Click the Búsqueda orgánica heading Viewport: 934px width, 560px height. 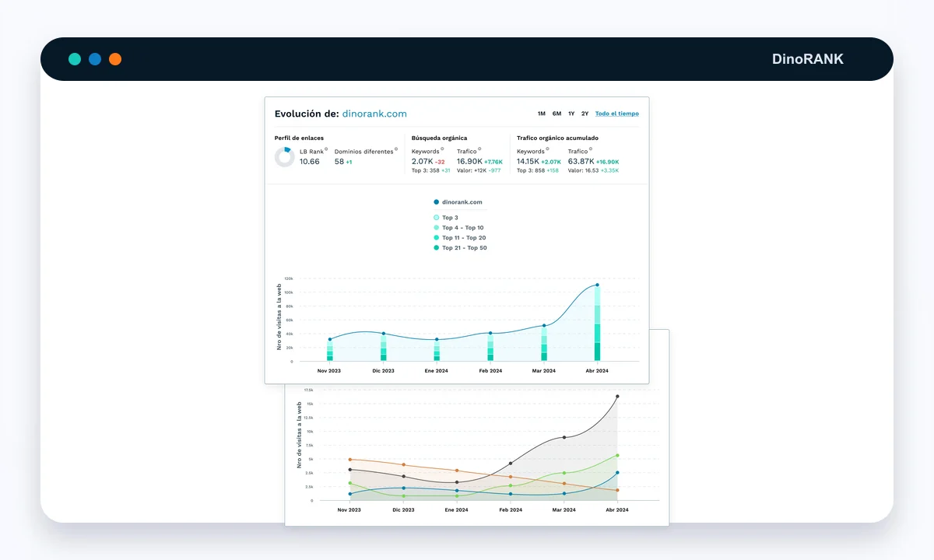click(x=439, y=138)
